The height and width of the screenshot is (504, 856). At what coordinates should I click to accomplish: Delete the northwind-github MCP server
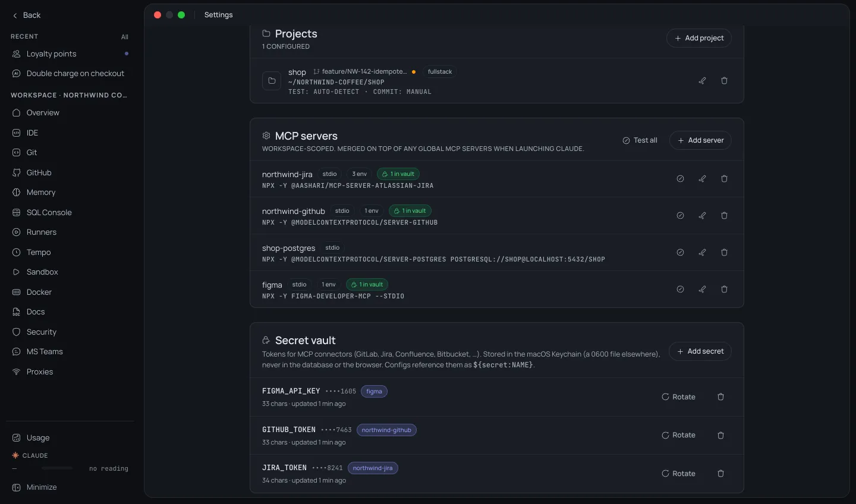pos(724,216)
